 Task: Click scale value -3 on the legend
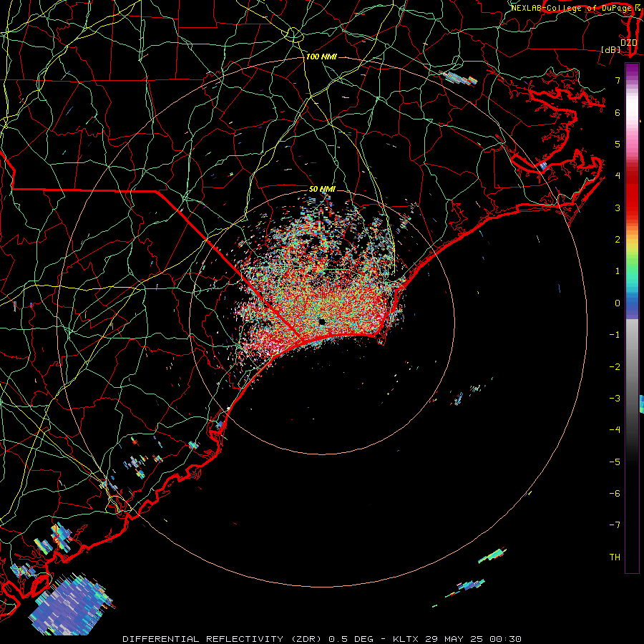615,399
